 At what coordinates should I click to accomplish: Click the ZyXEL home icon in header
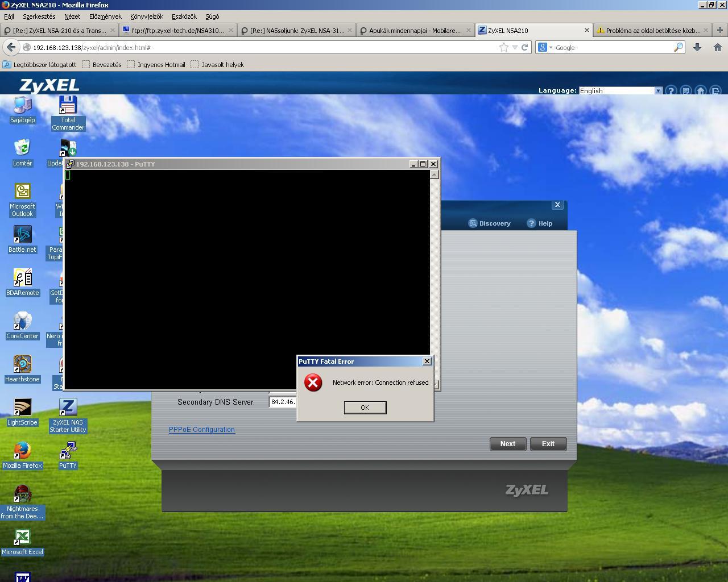pos(701,90)
